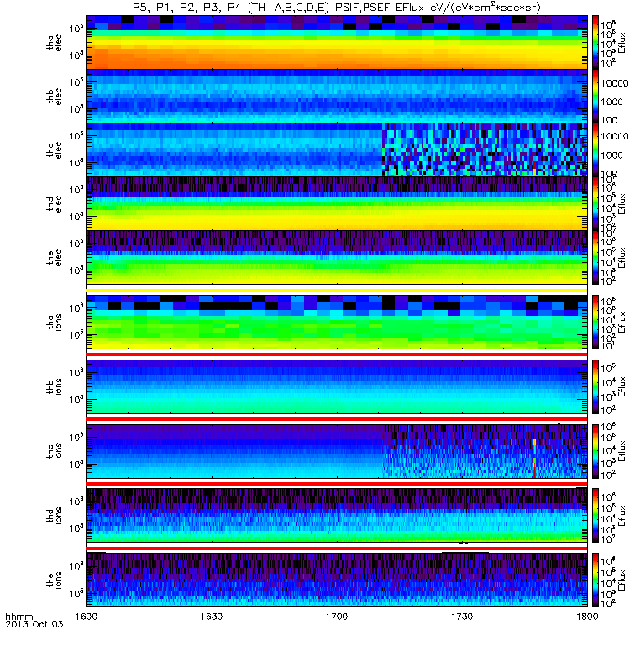Click the the ions spectrogram panel
630x672 pixels.
[x=337, y=580]
